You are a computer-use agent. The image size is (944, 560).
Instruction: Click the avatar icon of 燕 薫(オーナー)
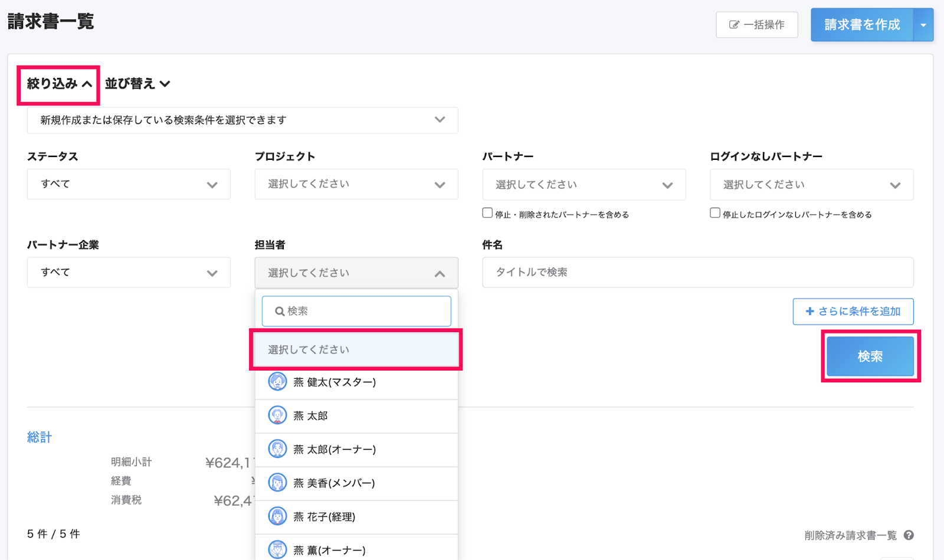(x=277, y=550)
